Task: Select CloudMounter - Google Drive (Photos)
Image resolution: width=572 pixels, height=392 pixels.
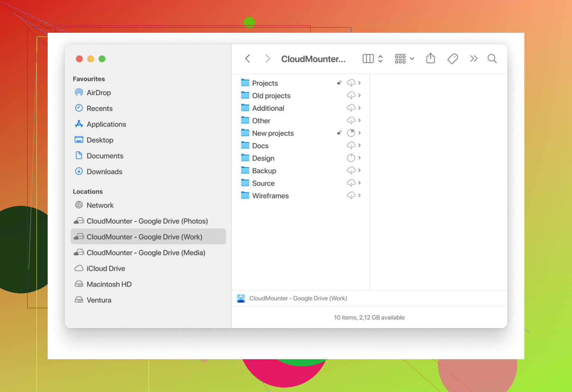Action: point(148,221)
